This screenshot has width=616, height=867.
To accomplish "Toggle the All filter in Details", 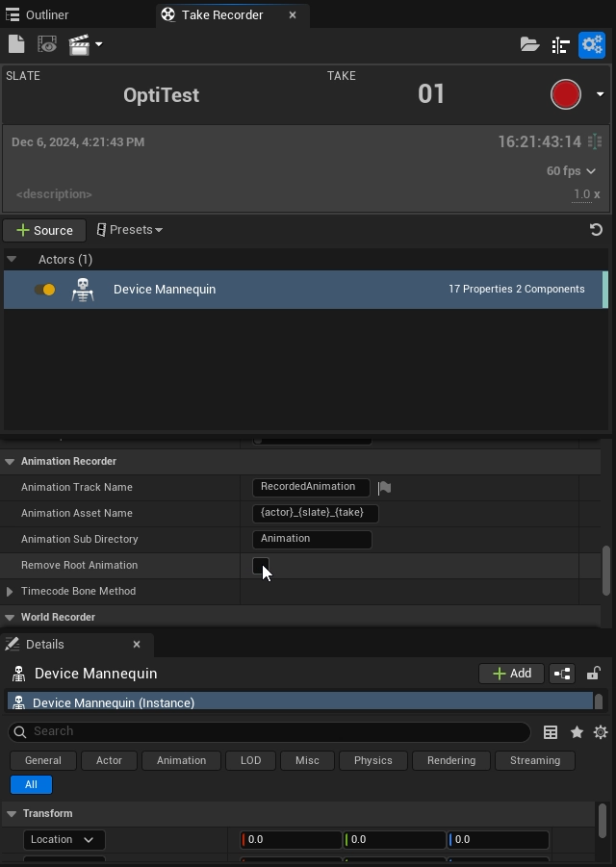I will coord(31,784).
